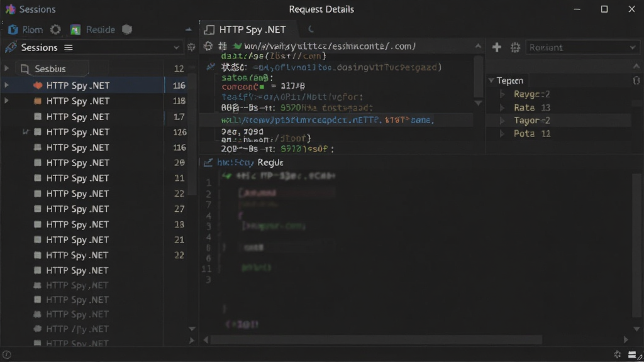Click the green arrow icon in URL bar

pos(237,46)
